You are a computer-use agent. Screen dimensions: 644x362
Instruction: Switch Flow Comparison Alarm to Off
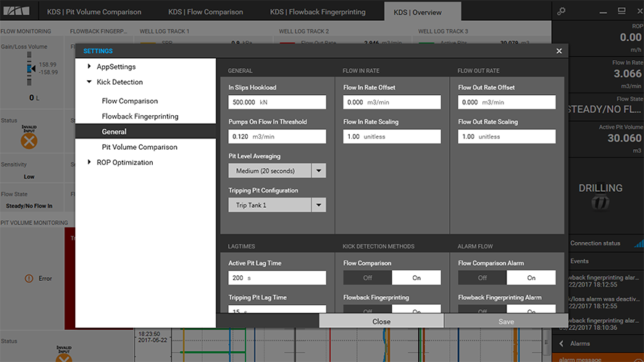tap(482, 278)
